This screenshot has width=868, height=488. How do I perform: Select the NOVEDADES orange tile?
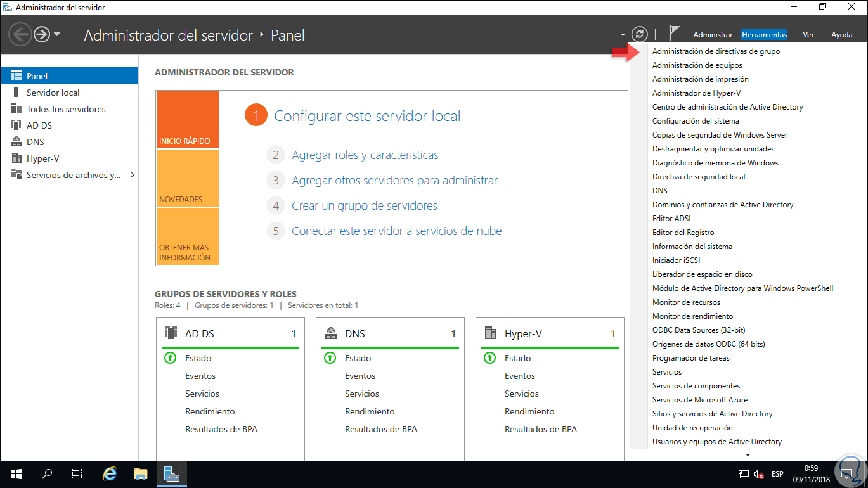coord(187,178)
